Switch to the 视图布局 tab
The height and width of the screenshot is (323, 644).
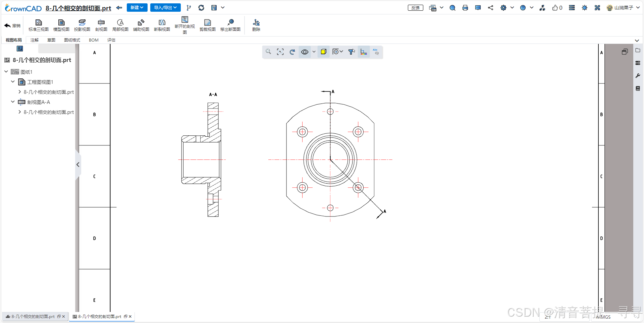pos(14,40)
